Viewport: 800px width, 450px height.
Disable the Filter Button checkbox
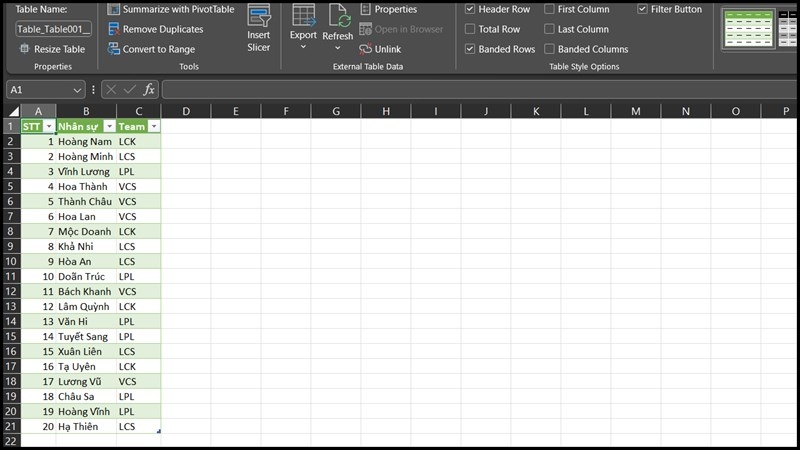tap(643, 9)
